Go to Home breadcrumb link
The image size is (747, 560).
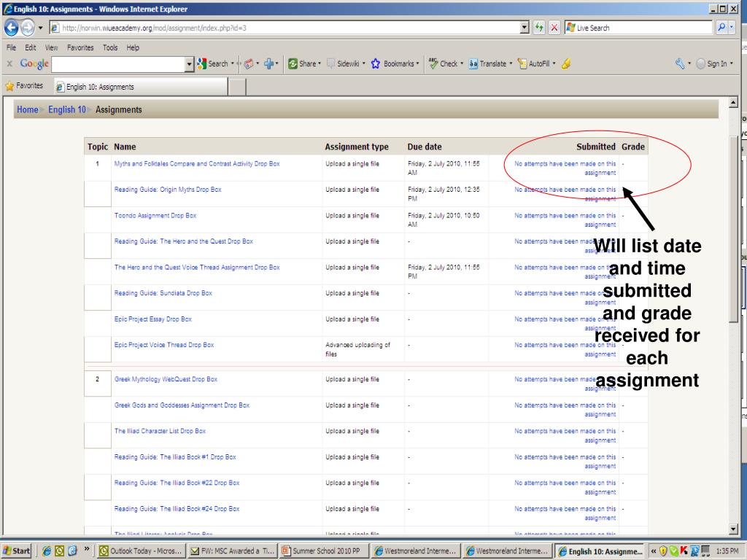click(x=27, y=110)
